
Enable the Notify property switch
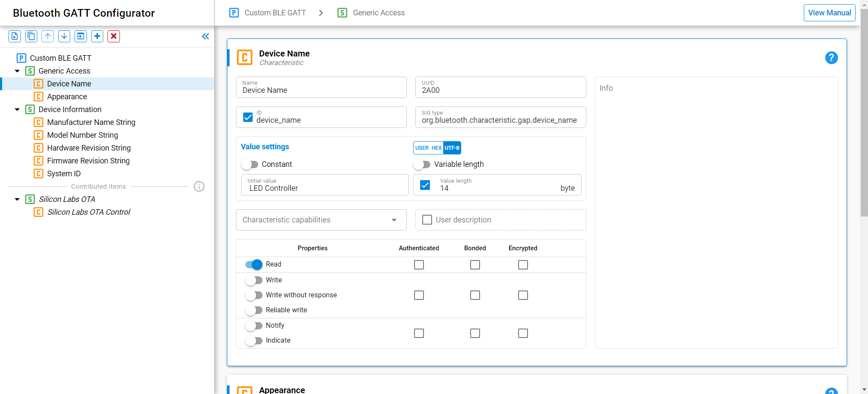[x=254, y=326]
